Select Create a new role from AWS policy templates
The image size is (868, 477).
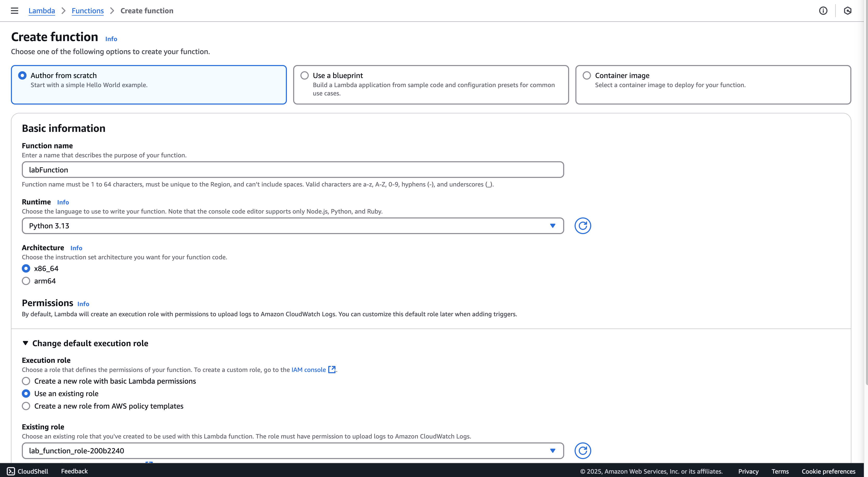pyautogui.click(x=26, y=406)
